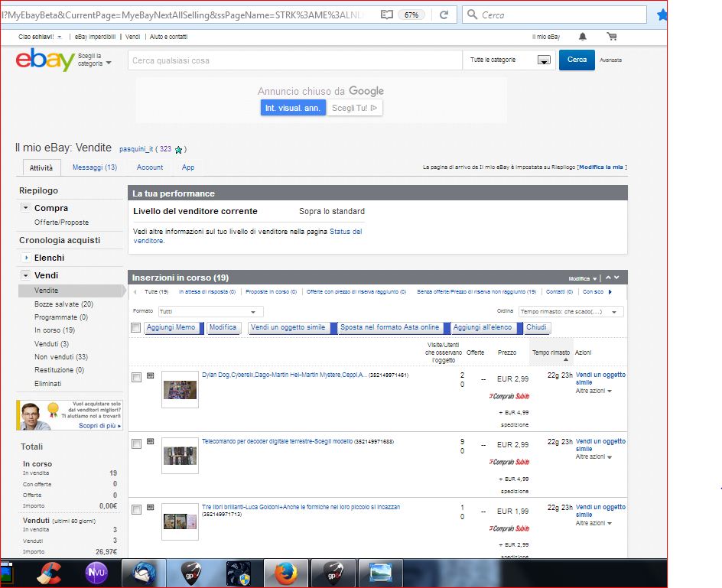Collapse the Compra sidebar section
Image resolution: width=722 pixels, height=588 pixels.
pyautogui.click(x=26, y=208)
